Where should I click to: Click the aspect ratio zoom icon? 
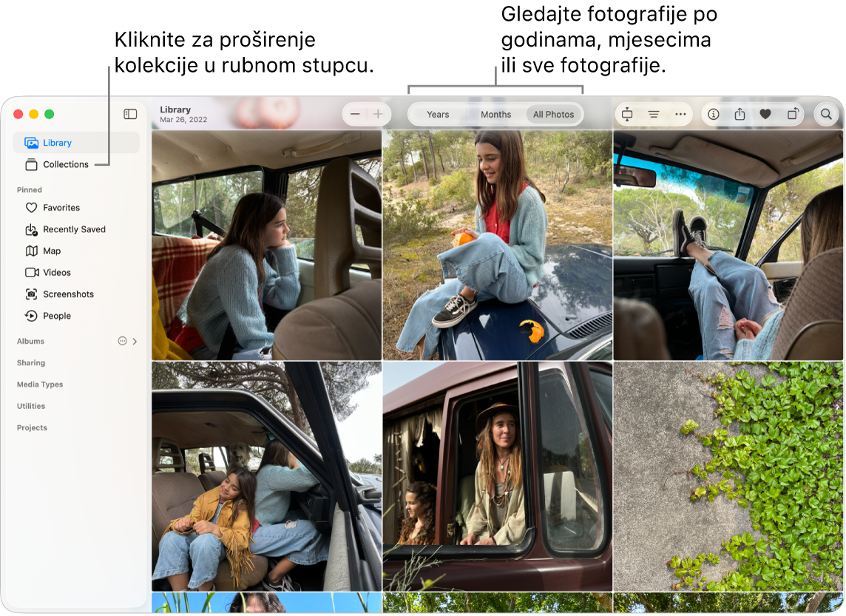pyautogui.click(x=627, y=114)
